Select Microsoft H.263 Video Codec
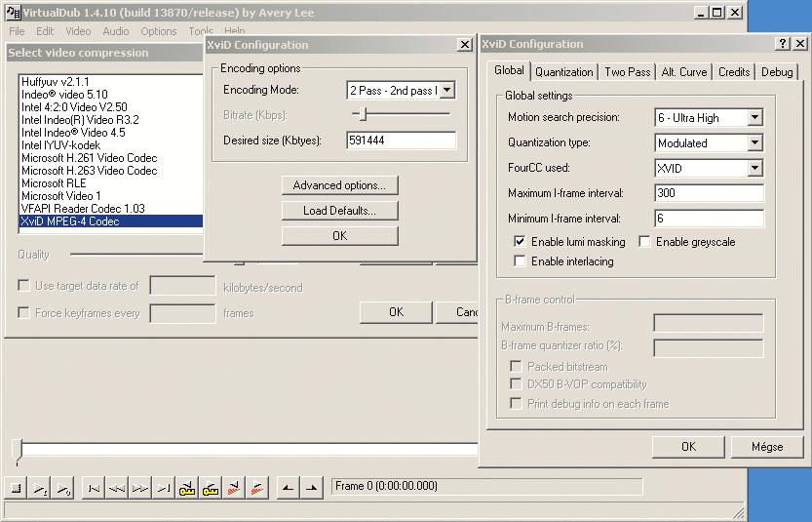The image size is (812, 522). tap(111, 171)
